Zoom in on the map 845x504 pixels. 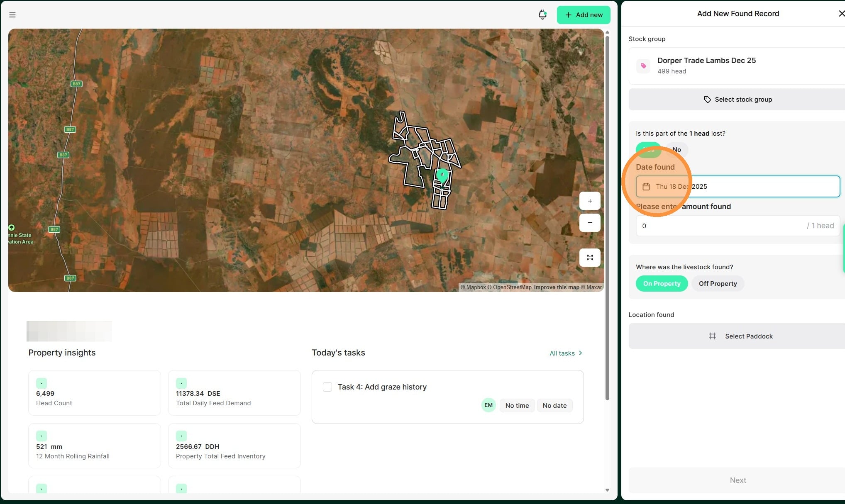click(x=590, y=201)
